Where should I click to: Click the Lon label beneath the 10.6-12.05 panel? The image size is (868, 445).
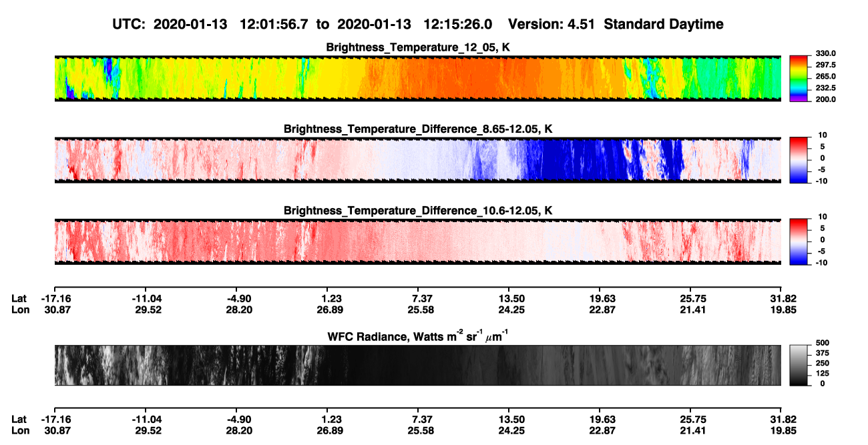pyautogui.click(x=20, y=310)
